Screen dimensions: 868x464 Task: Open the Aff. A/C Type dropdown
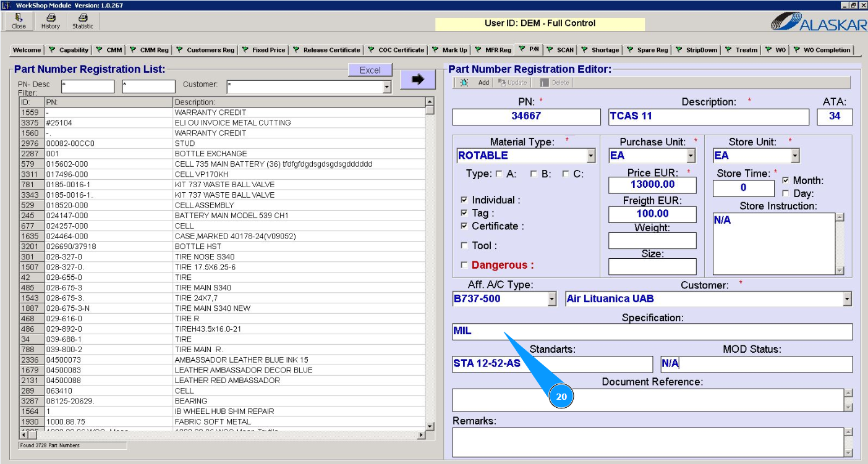(552, 299)
